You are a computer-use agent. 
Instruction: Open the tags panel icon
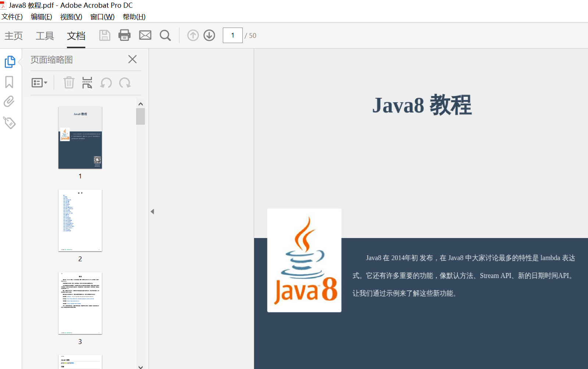[x=9, y=123]
